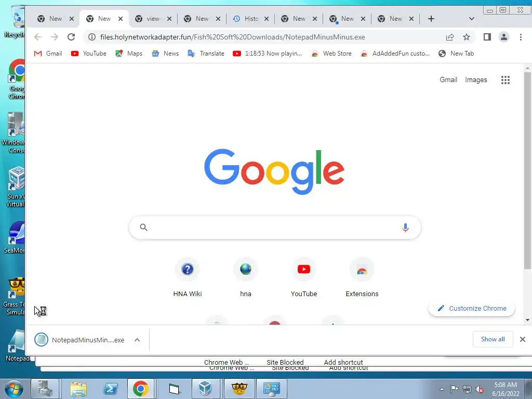
Task: Expand the tab search chevron
Action: 471,19
